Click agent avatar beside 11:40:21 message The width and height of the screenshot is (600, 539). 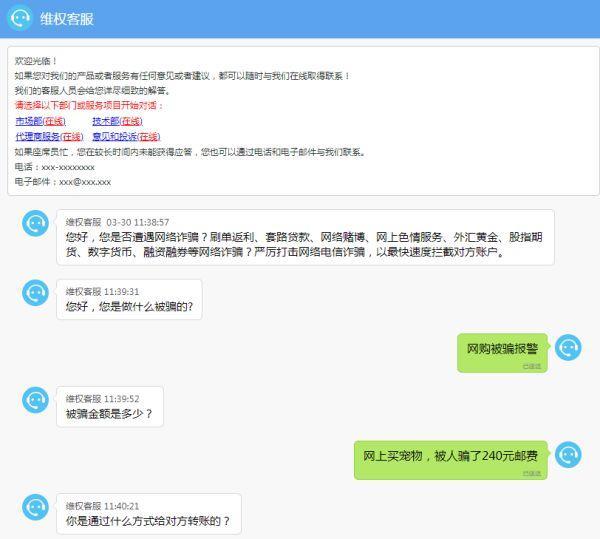[x=36, y=507]
